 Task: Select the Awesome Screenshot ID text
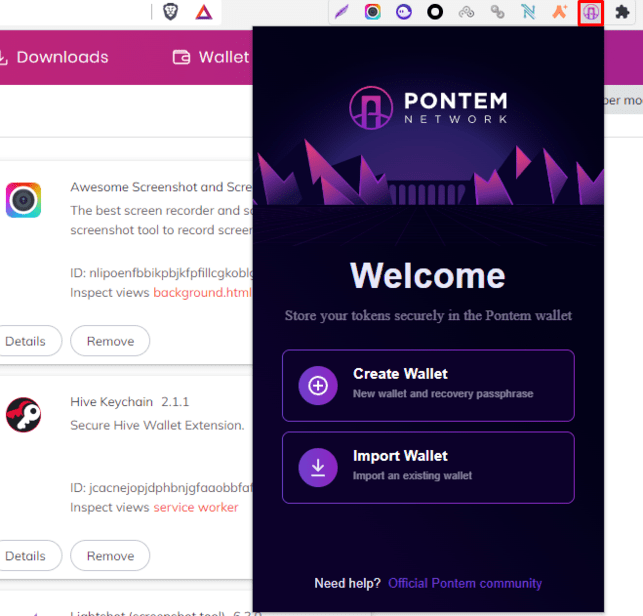tap(161, 273)
